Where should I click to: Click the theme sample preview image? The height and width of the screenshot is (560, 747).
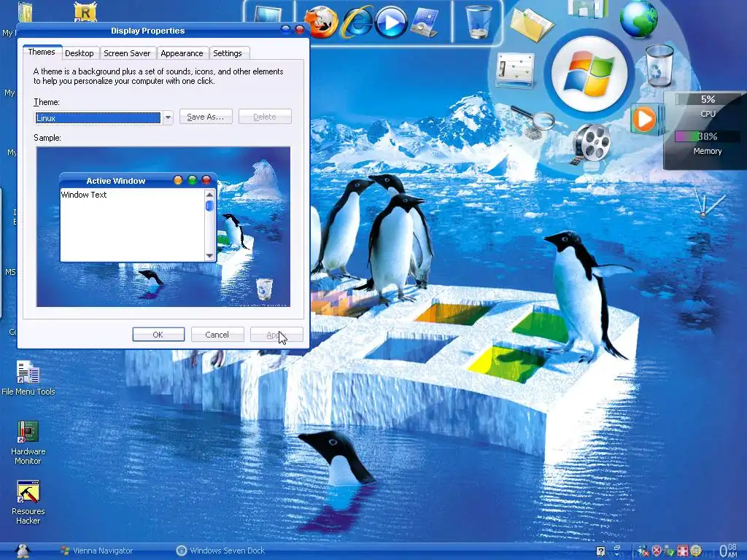tap(163, 227)
